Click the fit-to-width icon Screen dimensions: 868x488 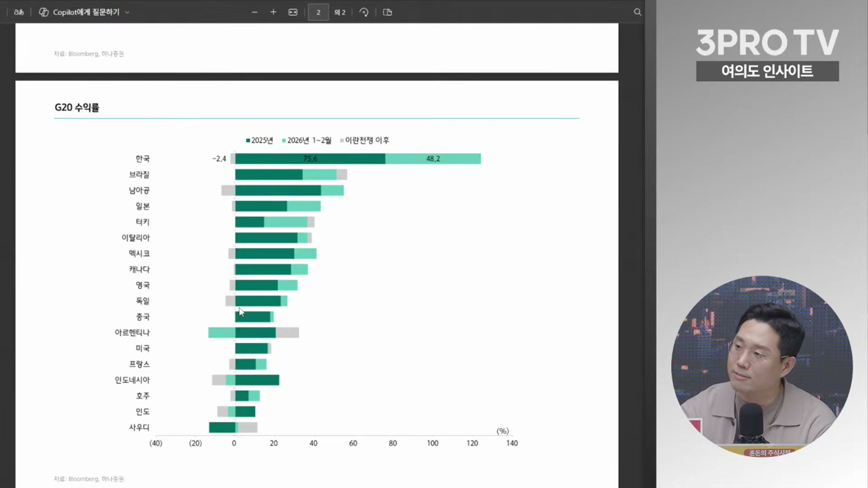point(293,12)
